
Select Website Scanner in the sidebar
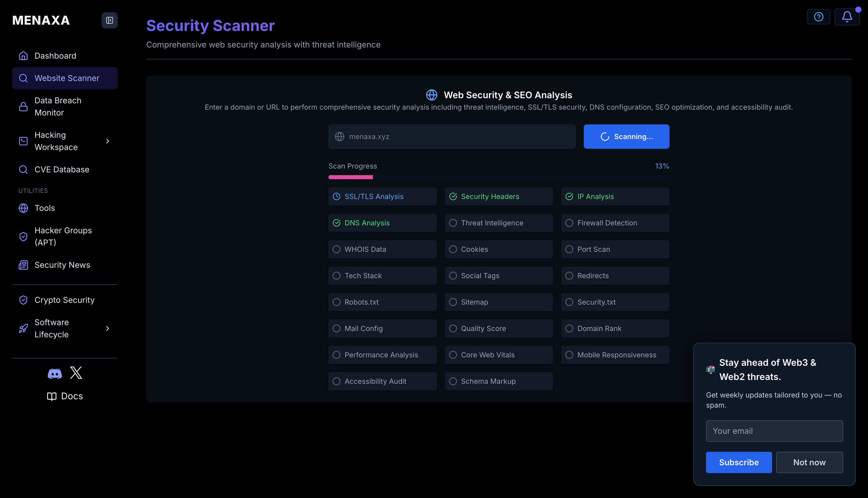(x=65, y=78)
